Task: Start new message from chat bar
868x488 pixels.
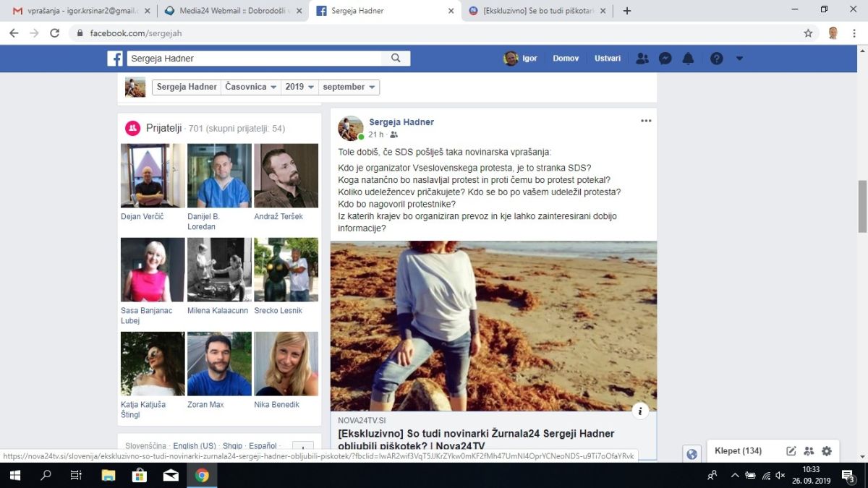Action: [791, 451]
